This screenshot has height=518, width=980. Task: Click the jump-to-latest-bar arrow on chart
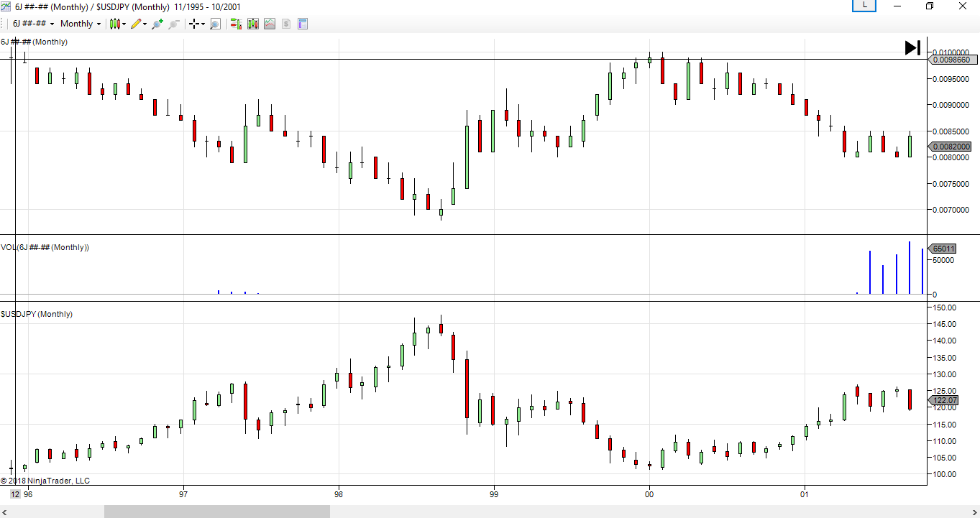click(x=912, y=48)
